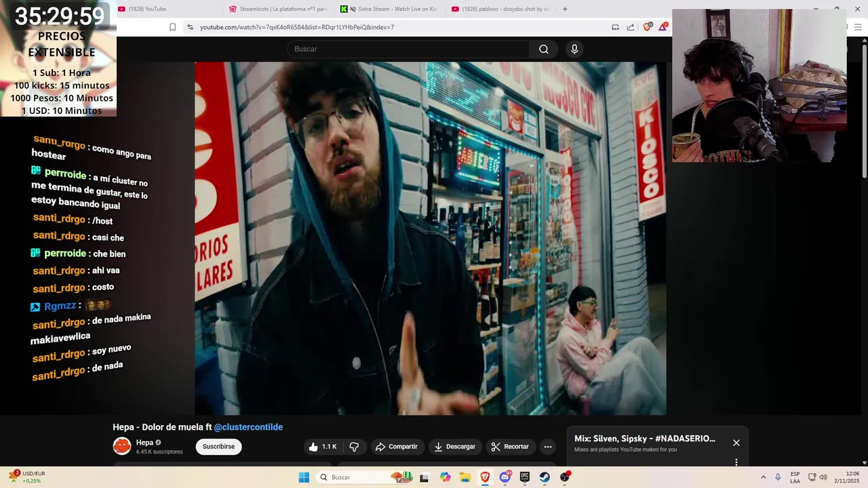This screenshot has height=488, width=868.
Task: Click the tray microphone icon
Action: (778, 477)
